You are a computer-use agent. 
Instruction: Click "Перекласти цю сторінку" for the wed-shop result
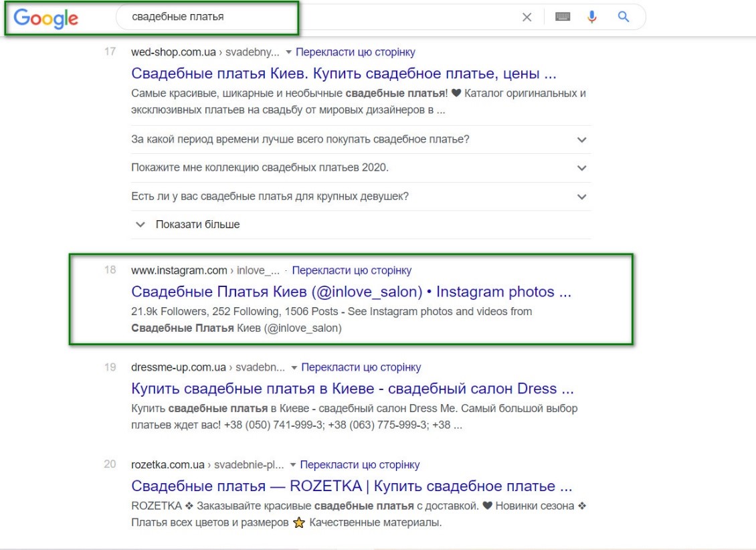point(355,52)
